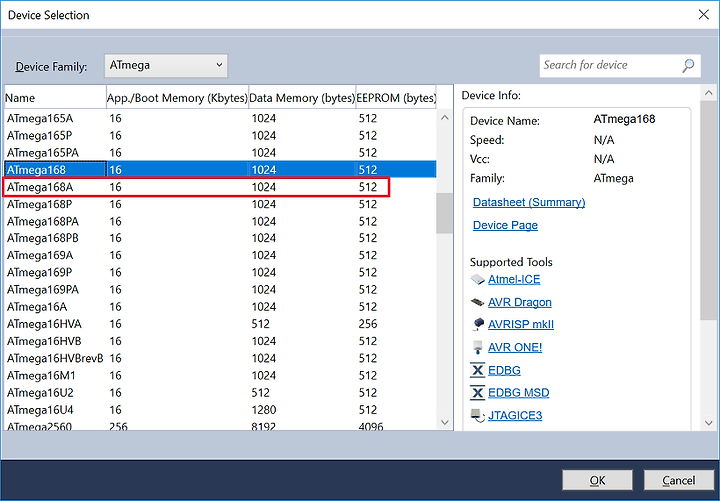The image size is (720, 501).
Task: Sort by Data Memory column header
Action: tap(302, 98)
